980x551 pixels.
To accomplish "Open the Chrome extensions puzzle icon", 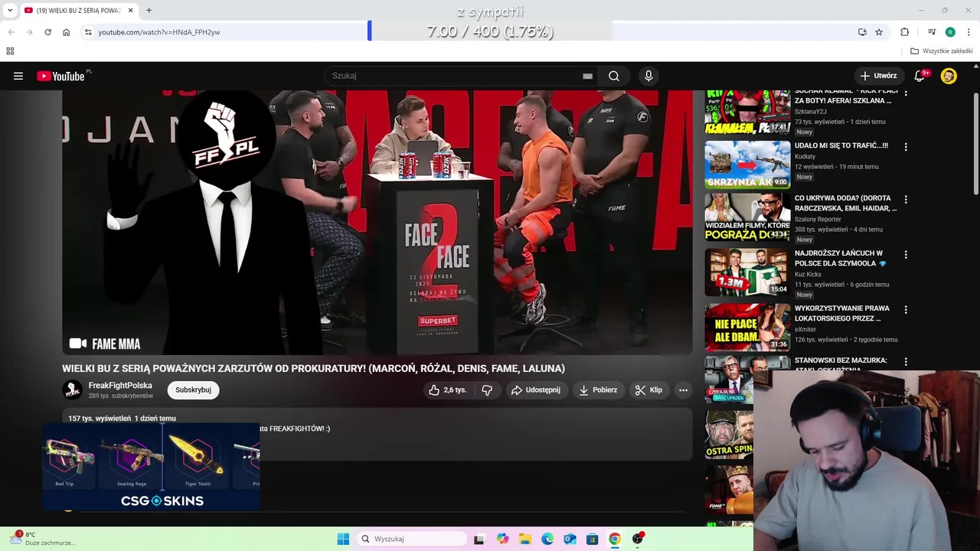I will [x=905, y=32].
